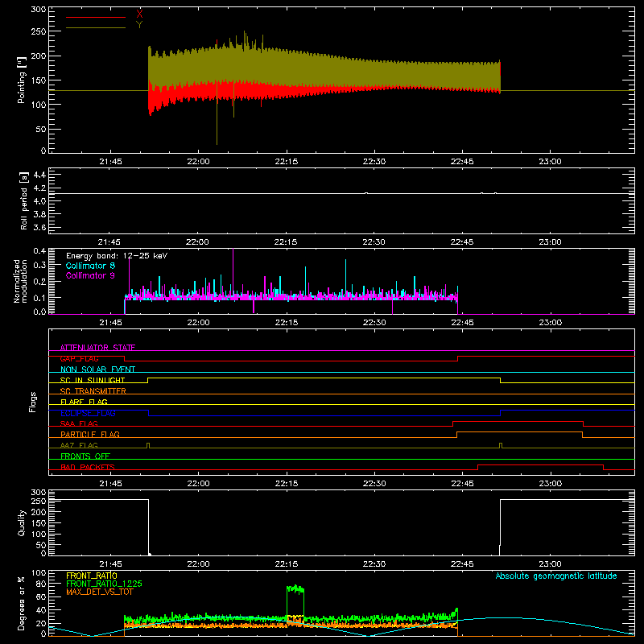Click the Collimator 8 legend entry
The width and height of the screenshot is (644, 644).
[x=90, y=266]
